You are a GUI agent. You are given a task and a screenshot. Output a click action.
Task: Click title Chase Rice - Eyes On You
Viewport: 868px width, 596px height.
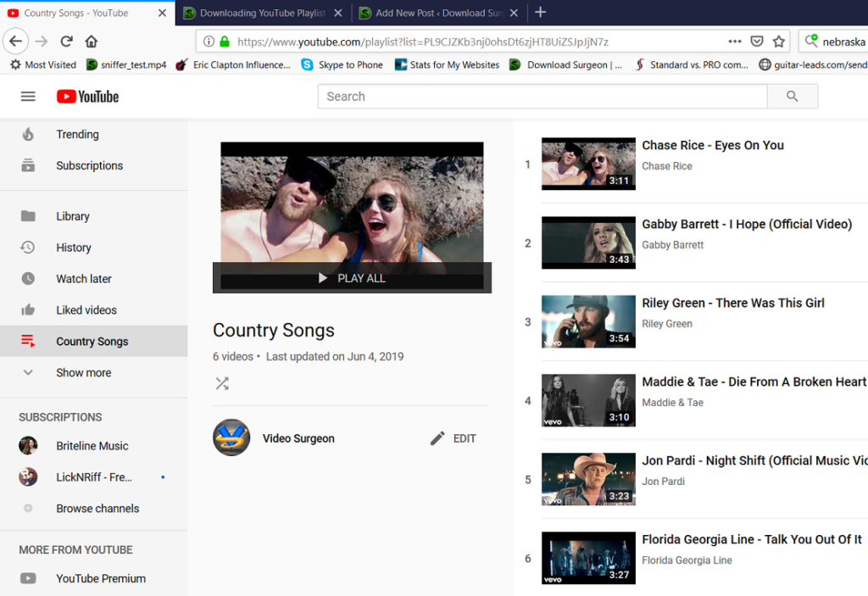[x=713, y=145]
